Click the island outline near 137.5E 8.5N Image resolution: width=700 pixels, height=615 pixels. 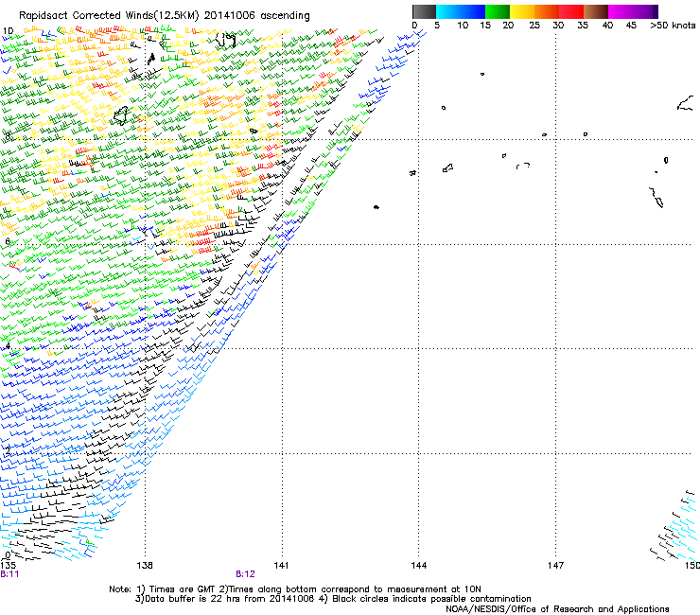pos(121,115)
